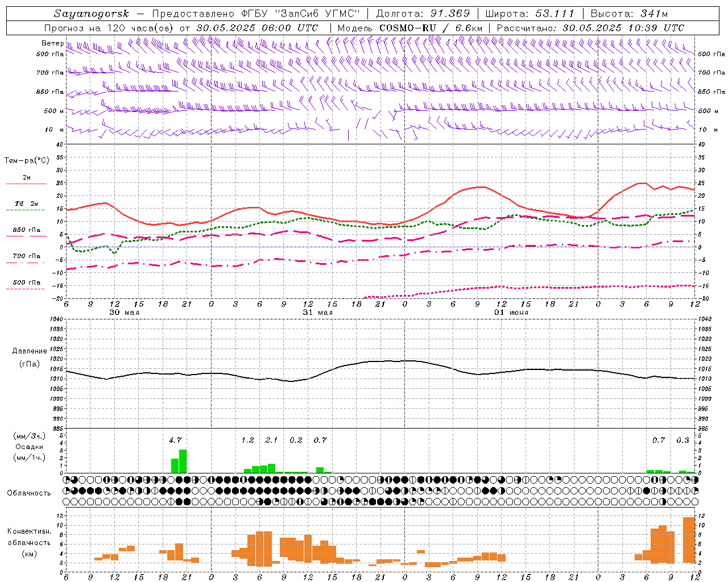This screenshot has height=582, width=728.
Task: Click the red 2м temperature legend line
Action: [26, 184]
